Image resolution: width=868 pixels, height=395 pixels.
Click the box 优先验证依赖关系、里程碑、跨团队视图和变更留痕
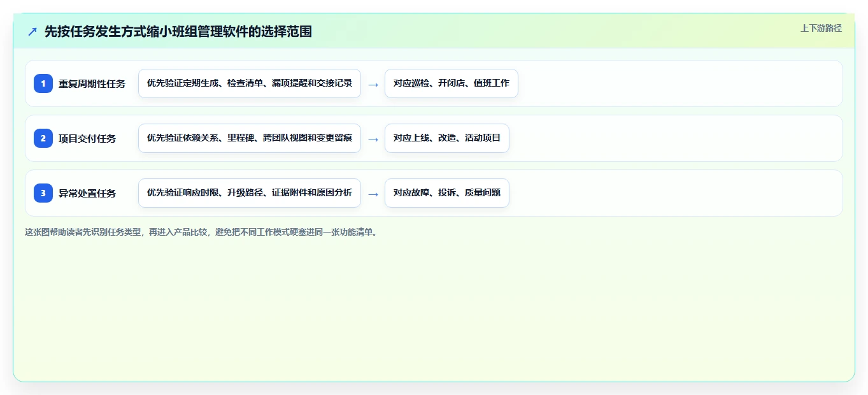[x=250, y=138]
